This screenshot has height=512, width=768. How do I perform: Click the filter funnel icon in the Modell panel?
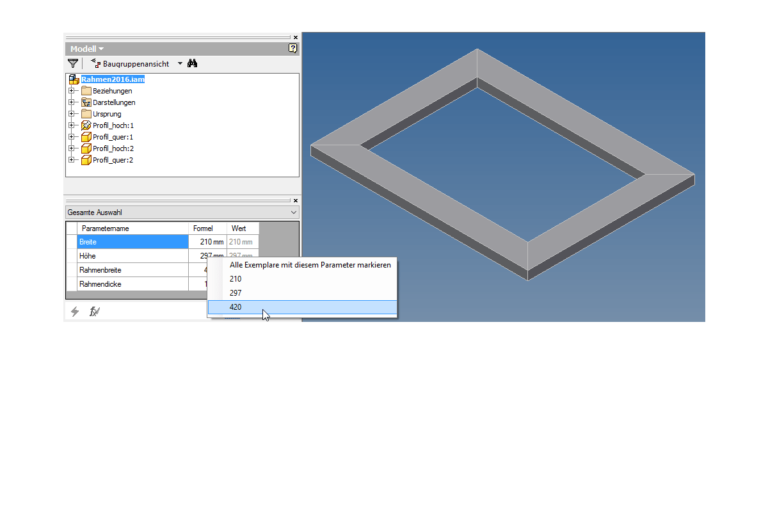pyautogui.click(x=73, y=63)
